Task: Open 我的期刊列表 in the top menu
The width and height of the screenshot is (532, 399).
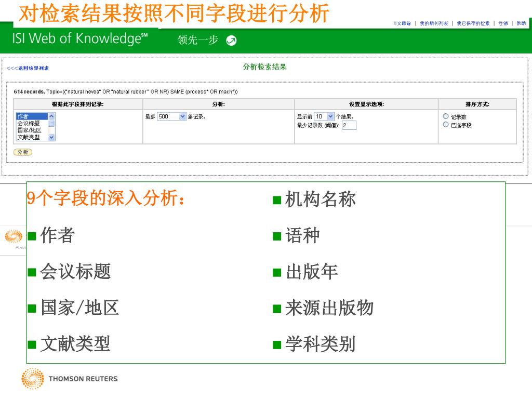Action: [x=434, y=23]
